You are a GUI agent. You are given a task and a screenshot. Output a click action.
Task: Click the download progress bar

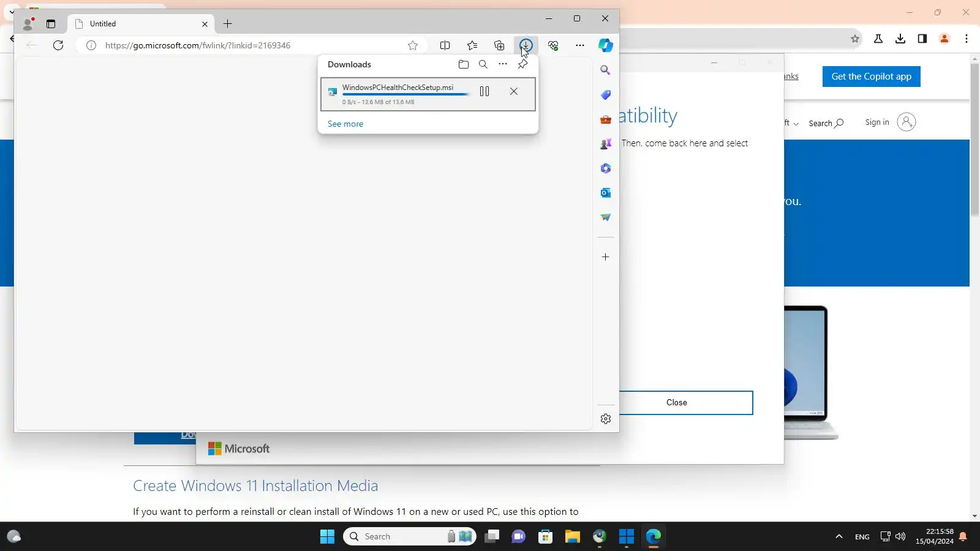click(x=406, y=94)
